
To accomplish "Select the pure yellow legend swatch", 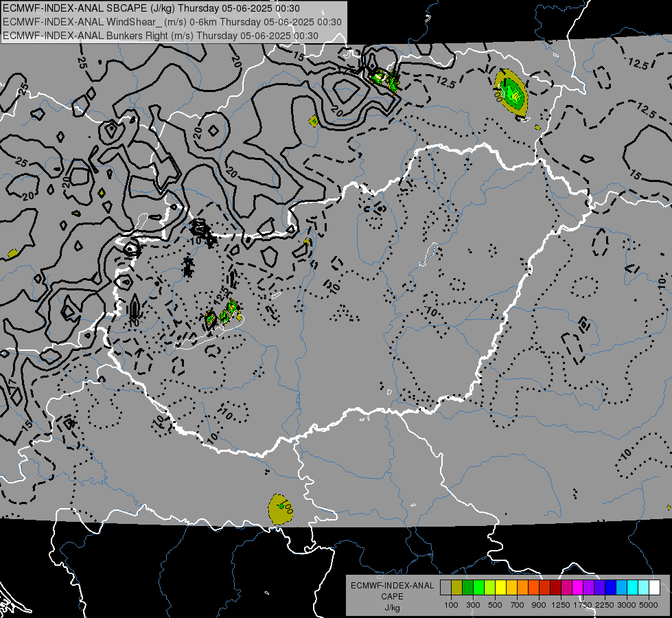I will point(500,588).
